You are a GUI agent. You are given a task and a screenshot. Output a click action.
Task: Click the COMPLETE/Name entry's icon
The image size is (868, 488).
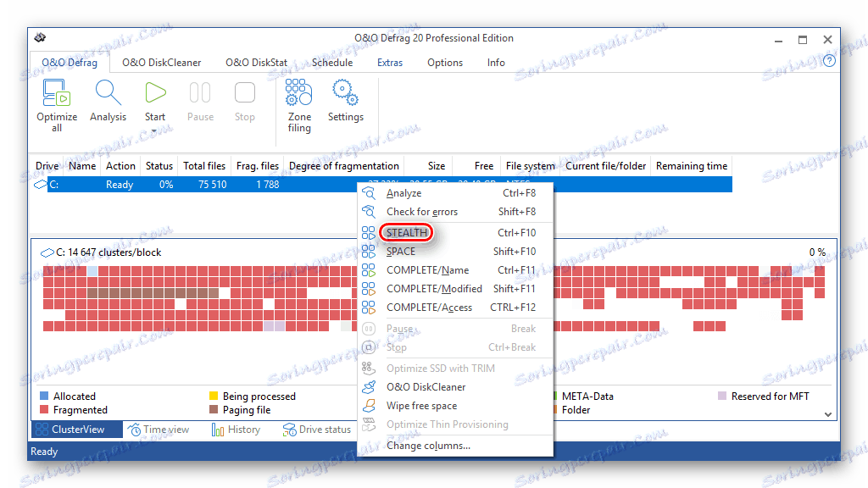tap(369, 270)
